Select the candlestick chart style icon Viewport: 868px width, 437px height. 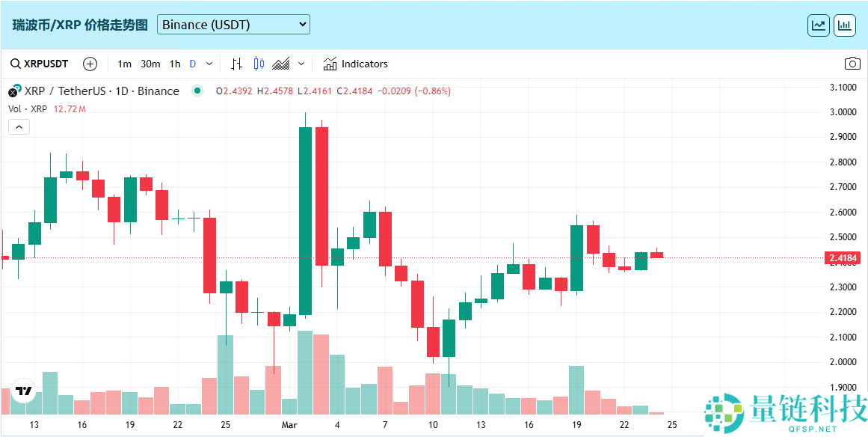(257, 64)
